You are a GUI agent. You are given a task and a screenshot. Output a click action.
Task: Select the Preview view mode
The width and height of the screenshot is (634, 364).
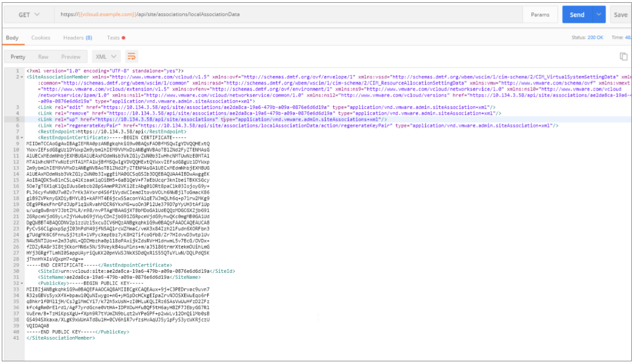pyautogui.click(x=71, y=57)
